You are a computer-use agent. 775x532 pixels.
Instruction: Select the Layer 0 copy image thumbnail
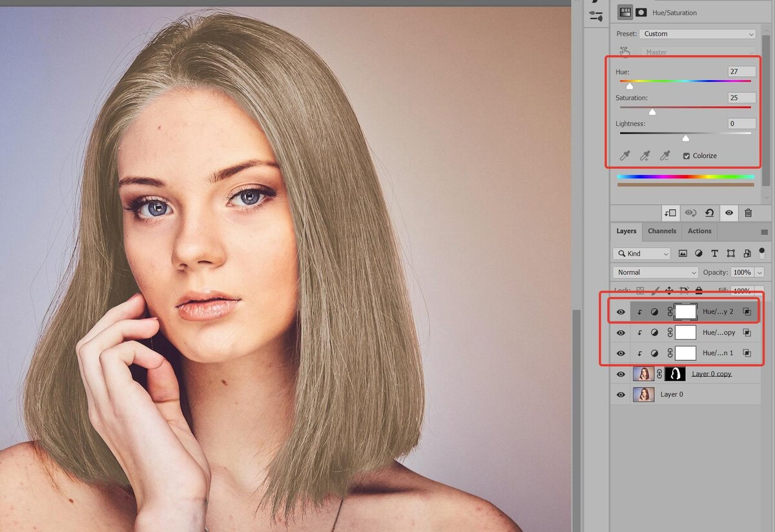643,374
